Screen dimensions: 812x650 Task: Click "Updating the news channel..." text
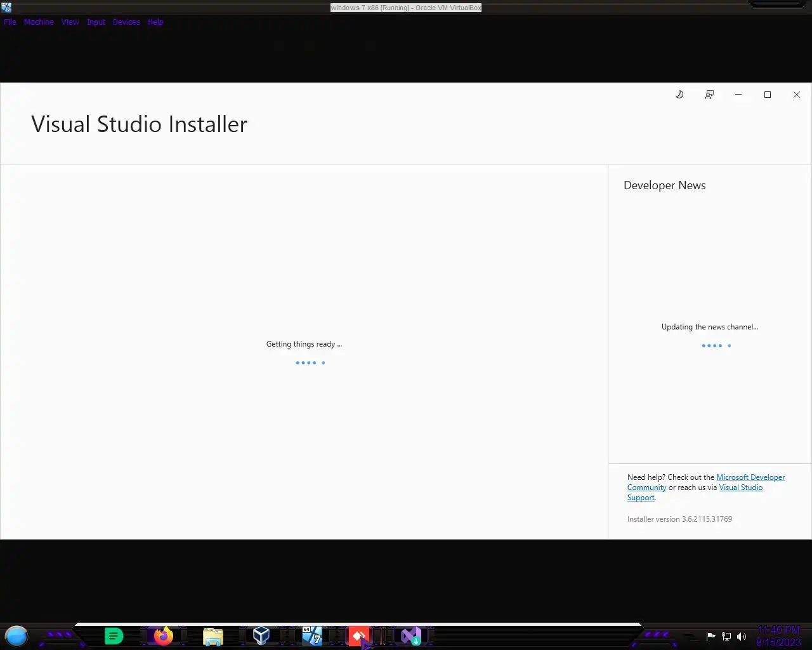point(710,327)
